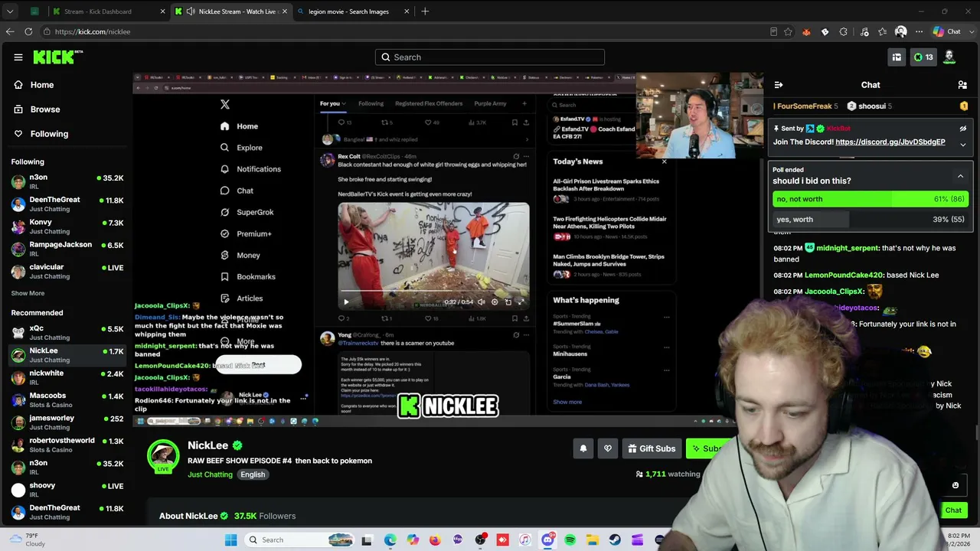The width and height of the screenshot is (980, 551).
Task: Open Windows Start menu
Action: tap(231, 540)
